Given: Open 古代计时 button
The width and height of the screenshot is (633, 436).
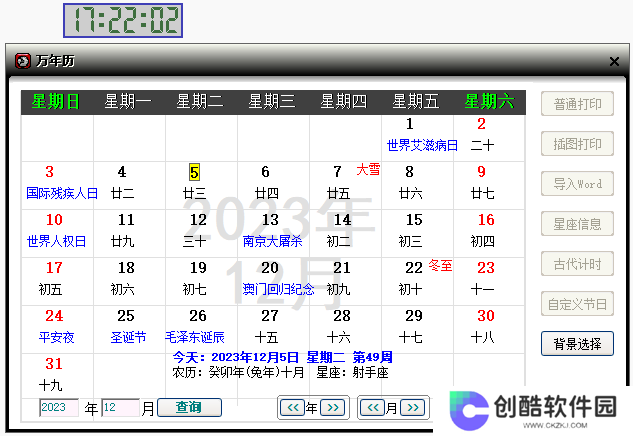Looking at the screenshot, I should (x=577, y=264).
